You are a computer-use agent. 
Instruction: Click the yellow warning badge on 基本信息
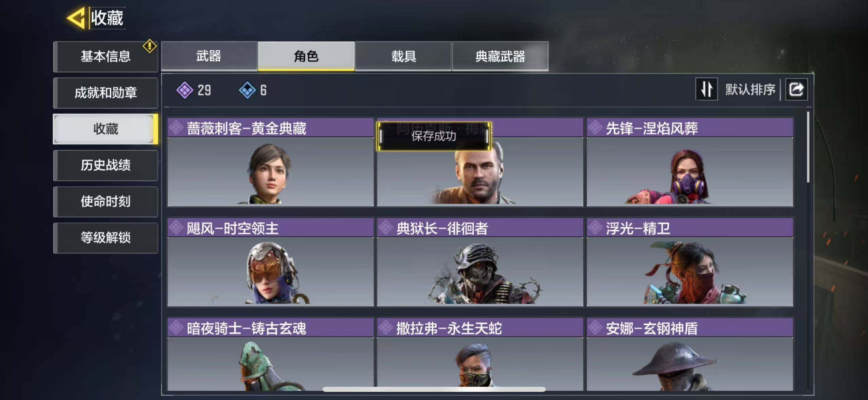coord(149,46)
